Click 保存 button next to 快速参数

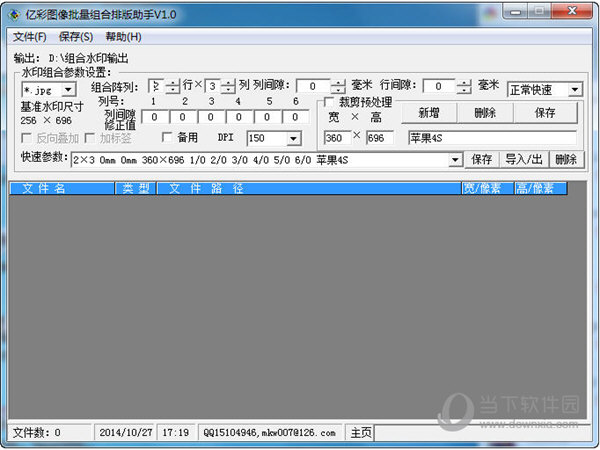point(481,160)
